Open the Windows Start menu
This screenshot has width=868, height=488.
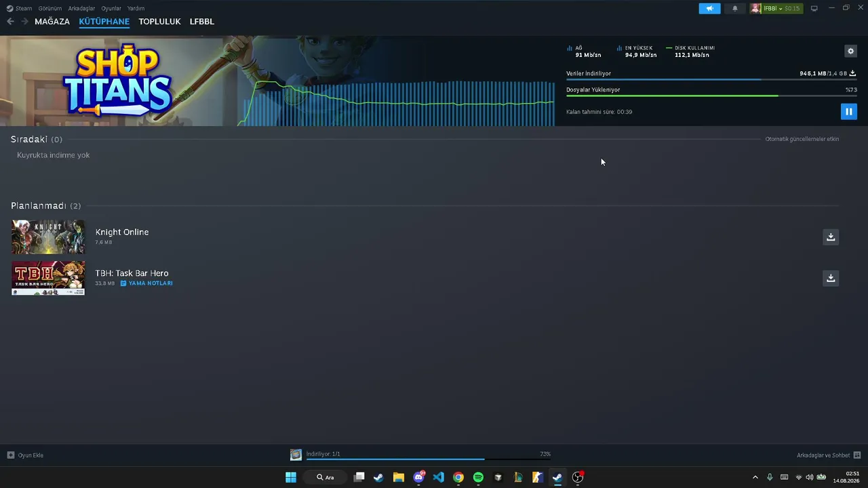coord(291,477)
